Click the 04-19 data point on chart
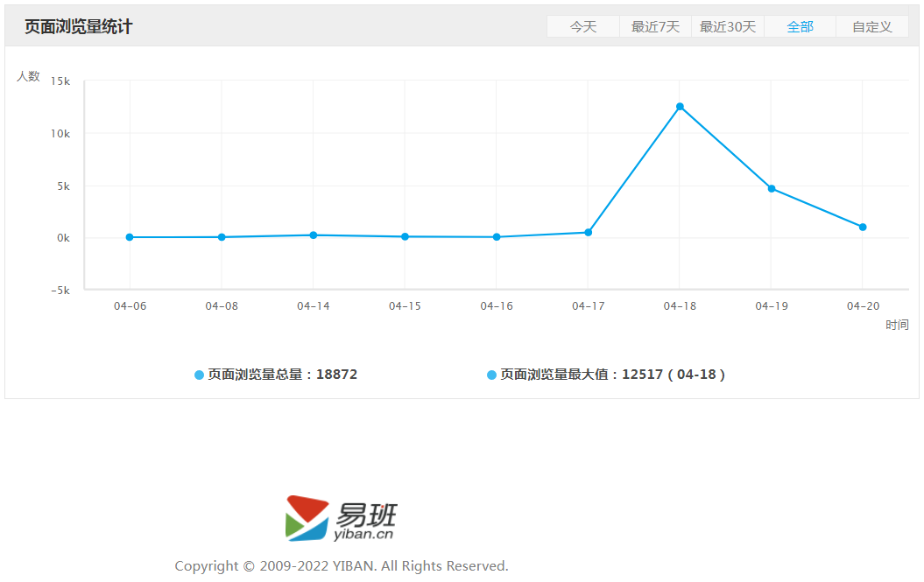 tap(772, 188)
